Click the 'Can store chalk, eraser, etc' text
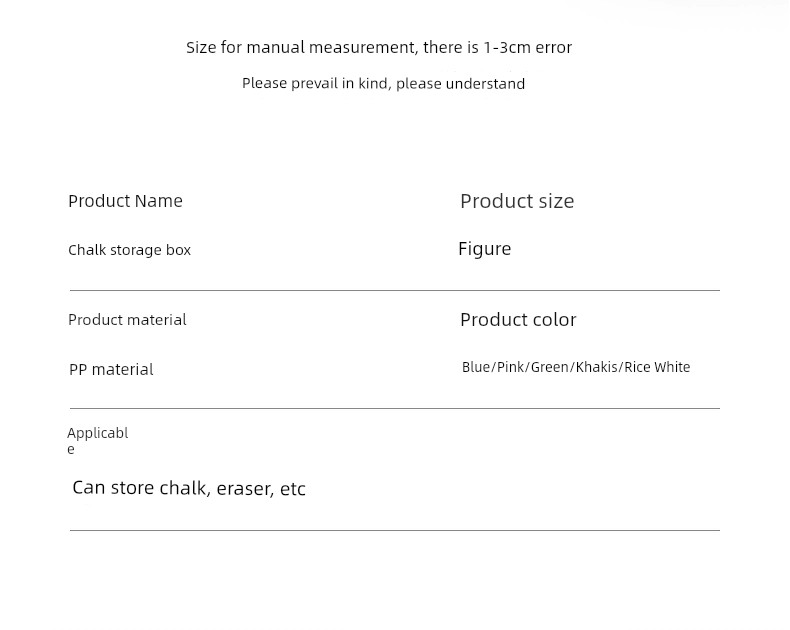 click(x=189, y=488)
